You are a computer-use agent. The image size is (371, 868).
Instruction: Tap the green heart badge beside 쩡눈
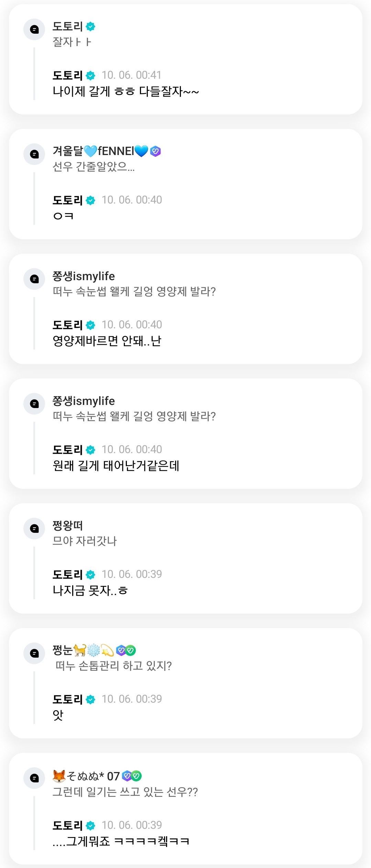point(131,650)
